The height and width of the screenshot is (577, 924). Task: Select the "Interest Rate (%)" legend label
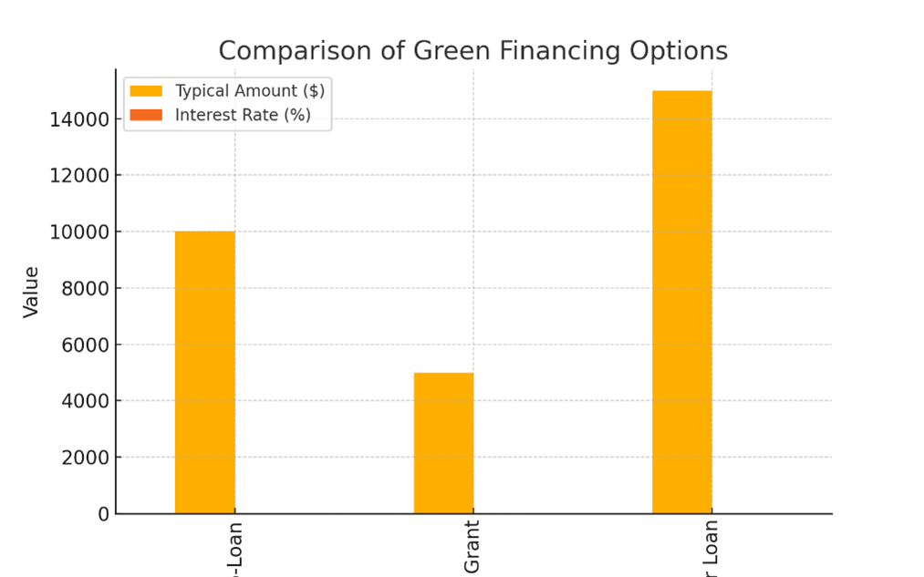(243, 115)
